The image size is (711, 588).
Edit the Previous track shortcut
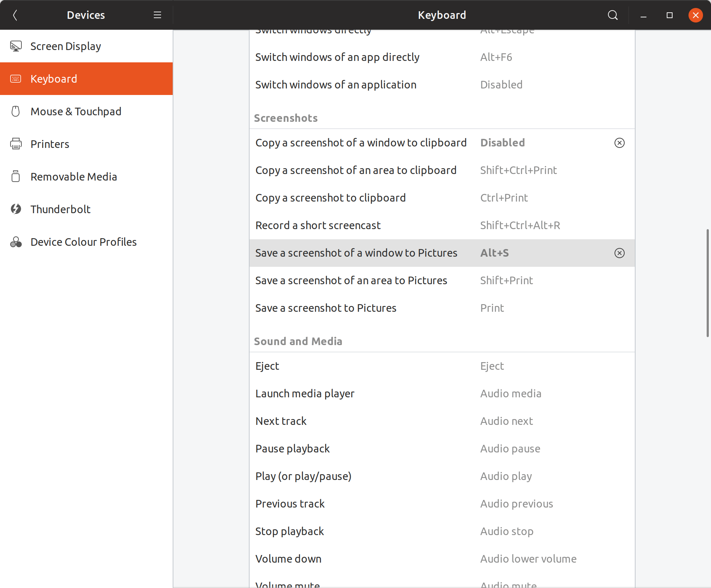[x=442, y=504]
